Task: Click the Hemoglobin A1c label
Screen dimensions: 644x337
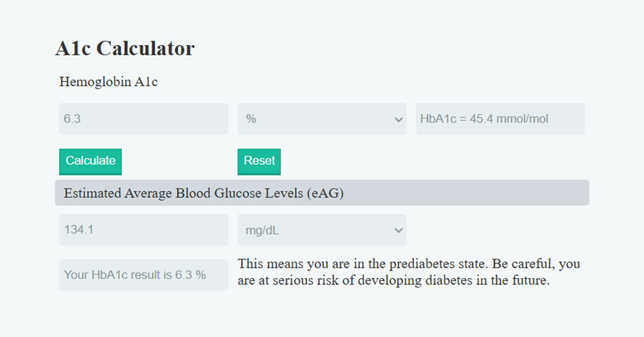Action: [108, 82]
